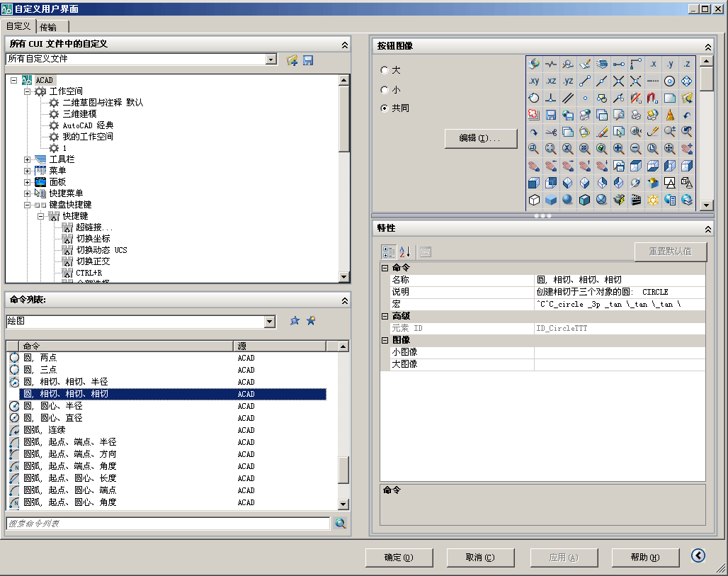
Task: Choose the zoom extents X magnifier image
Action: [567, 149]
